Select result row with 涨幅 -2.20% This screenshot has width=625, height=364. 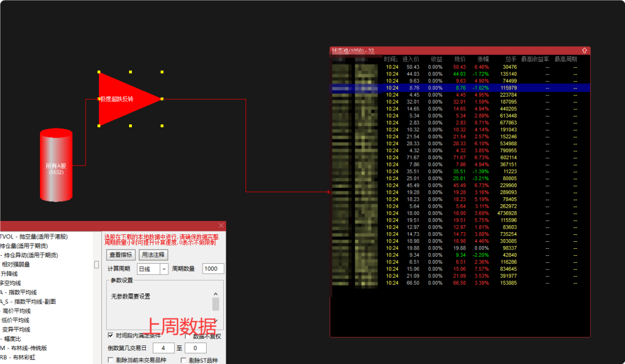point(461,255)
